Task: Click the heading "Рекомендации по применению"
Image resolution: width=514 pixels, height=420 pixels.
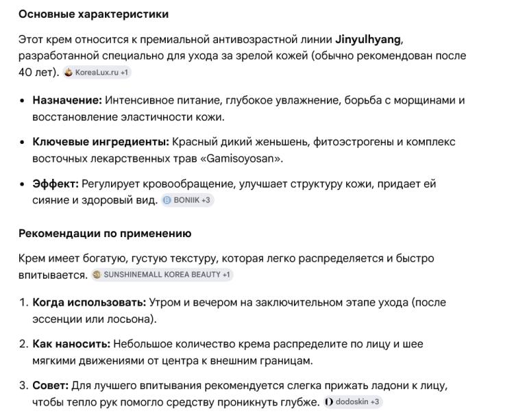Action: (x=105, y=234)
